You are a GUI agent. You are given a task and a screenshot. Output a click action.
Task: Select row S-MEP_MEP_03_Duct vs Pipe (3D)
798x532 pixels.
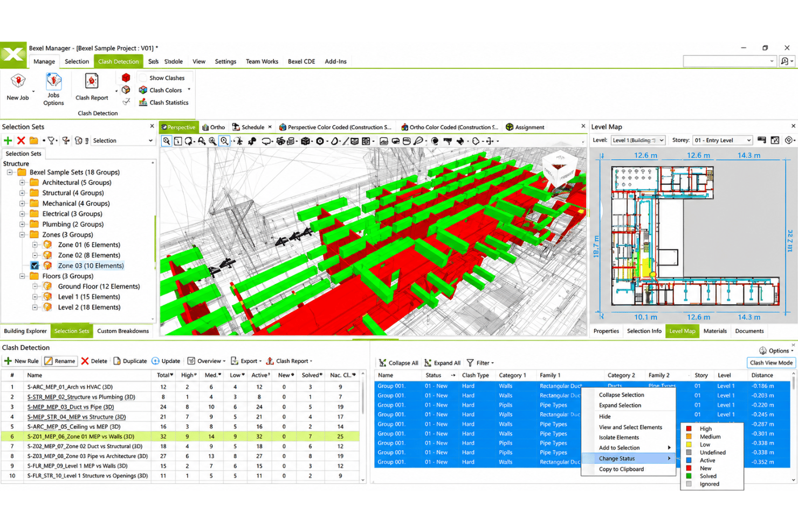(181, 407)
